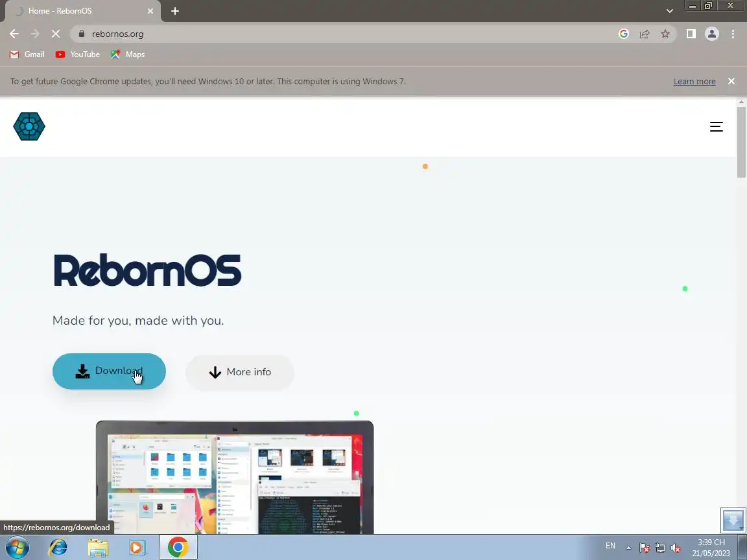Click the page vertical scrollbar
Screen dimensions: 747x560
(x=741, y=143)
